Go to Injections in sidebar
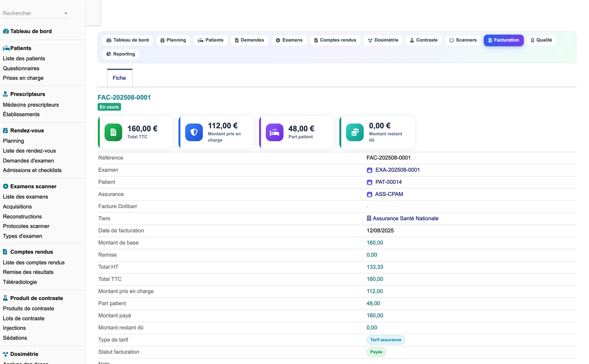Screen dimensions: 589x364 pyautogui.click(x=14, y=328)
